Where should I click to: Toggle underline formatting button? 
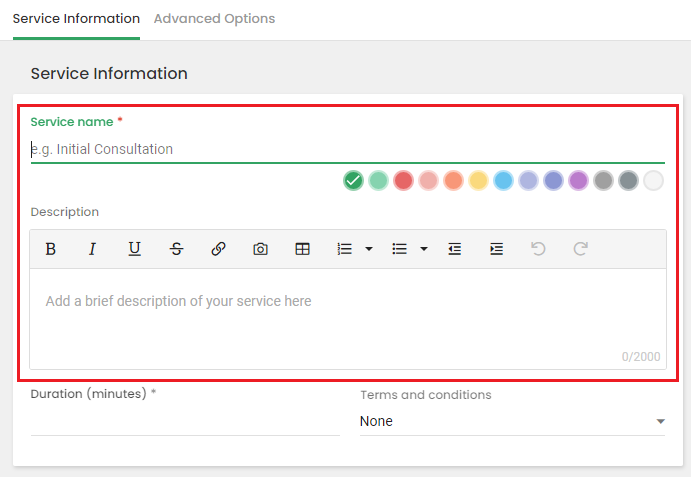[x=134, y=249]
